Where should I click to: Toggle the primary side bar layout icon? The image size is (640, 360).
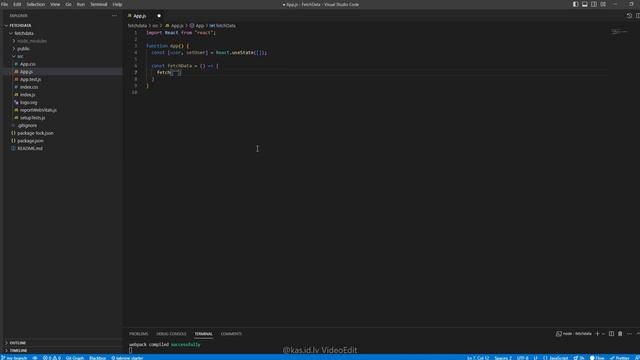coord(576,4)
